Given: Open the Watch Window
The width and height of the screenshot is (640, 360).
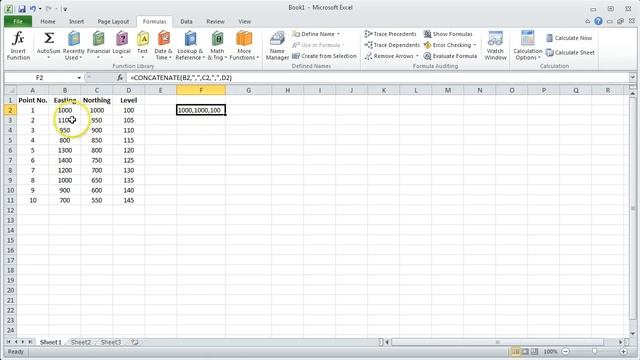Looking at the screenshot, I should pos(495,46).
